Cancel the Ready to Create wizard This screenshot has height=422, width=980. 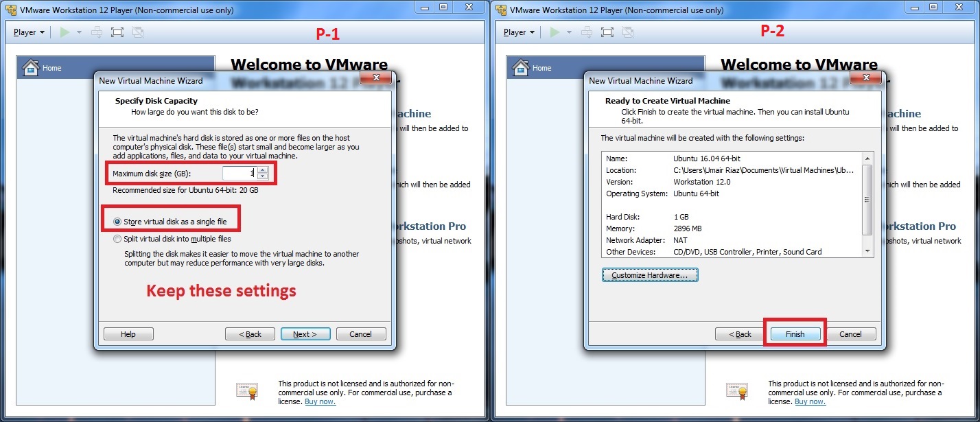click(x=851, y=334)
